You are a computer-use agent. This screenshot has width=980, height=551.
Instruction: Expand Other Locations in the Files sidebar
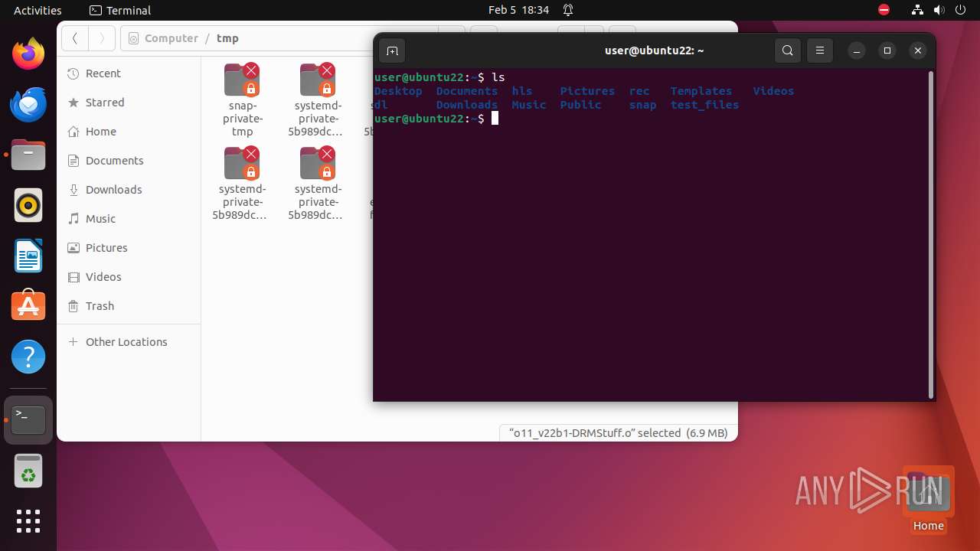(x=129, y=342)
